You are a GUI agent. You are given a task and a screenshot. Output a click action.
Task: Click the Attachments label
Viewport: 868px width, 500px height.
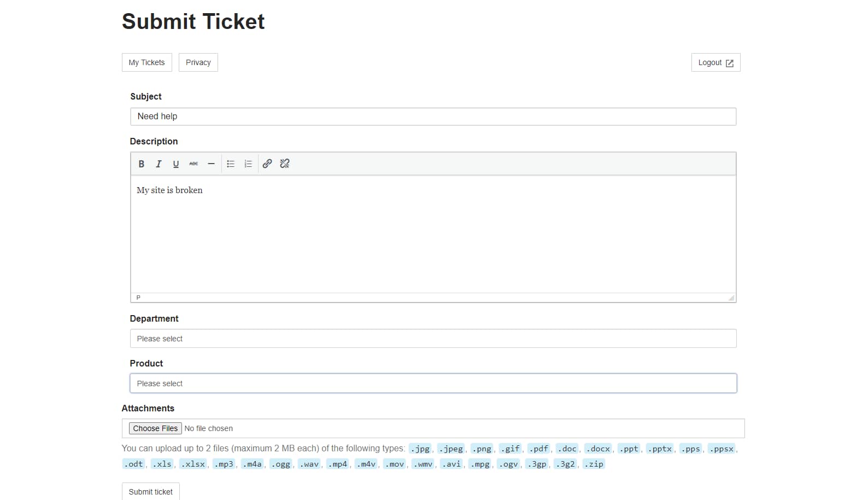[148, 408]
